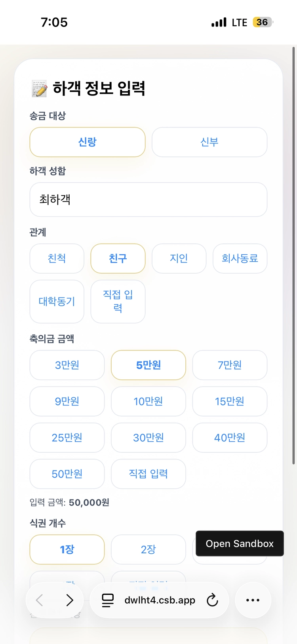Click the Open Sandbox button
Screen dimensions: 297x644
tap(240, 544)
